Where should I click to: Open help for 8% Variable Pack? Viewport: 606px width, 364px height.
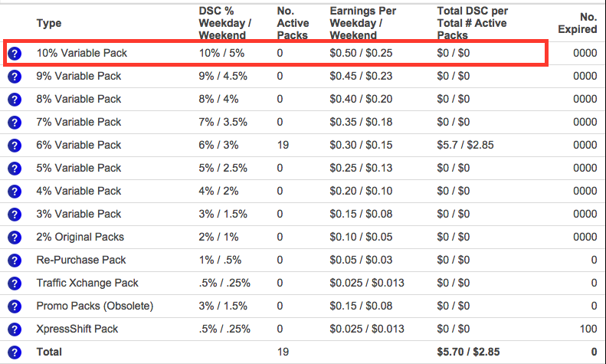click(14, 100)
